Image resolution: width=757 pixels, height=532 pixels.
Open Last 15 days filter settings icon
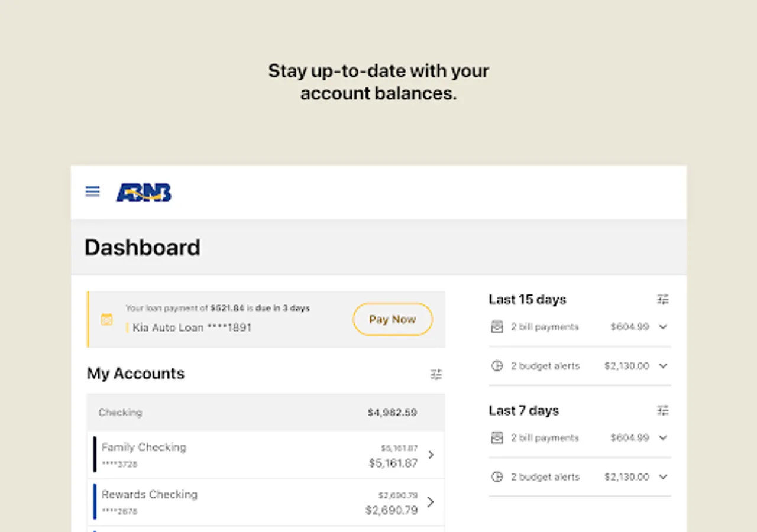coord(663,300)
